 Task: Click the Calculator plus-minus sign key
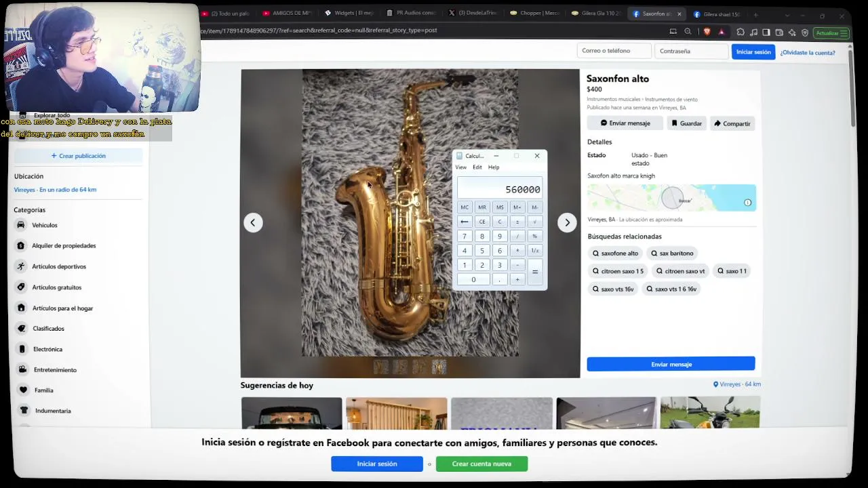click(517, 222)
